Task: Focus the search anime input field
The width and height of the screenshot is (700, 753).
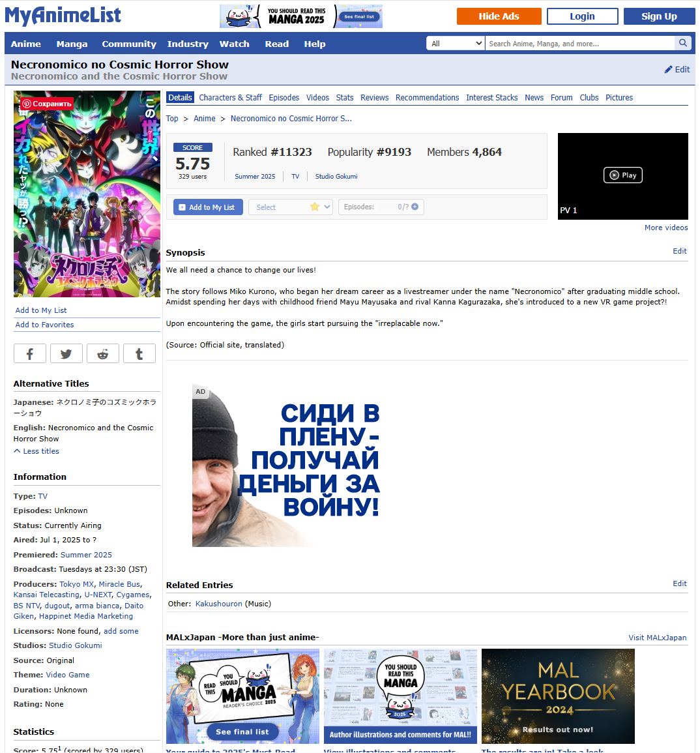Action: coord(580,43)
